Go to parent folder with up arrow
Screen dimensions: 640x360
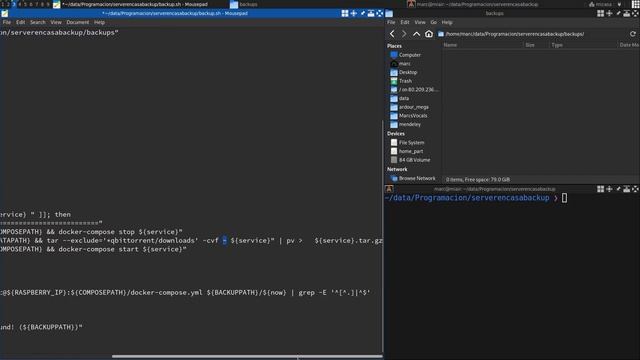pos(416,34)
